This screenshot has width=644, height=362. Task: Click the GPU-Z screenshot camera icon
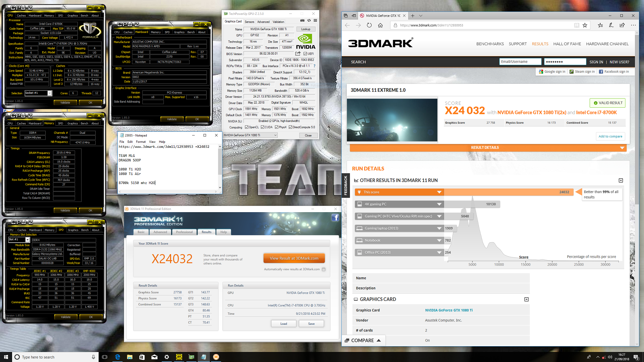[x=302, y=21]
